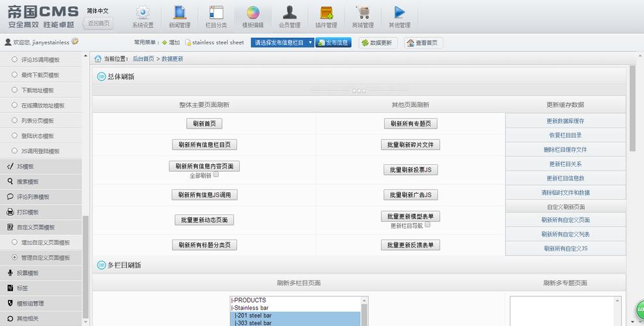Select the 增加自定义页面模板 radio option
Image resolution: width=644 pixels, height=326 pixels.
click(x=15, y=243)
